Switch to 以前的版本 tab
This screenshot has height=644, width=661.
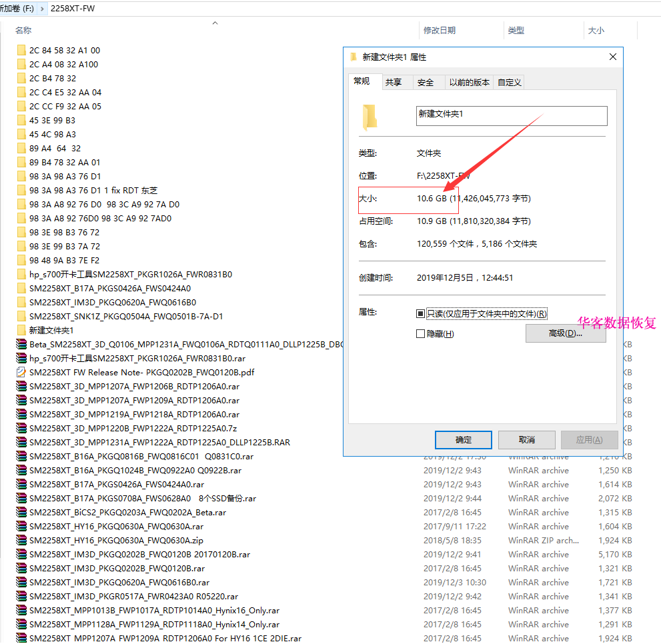[x=469, y=82]
